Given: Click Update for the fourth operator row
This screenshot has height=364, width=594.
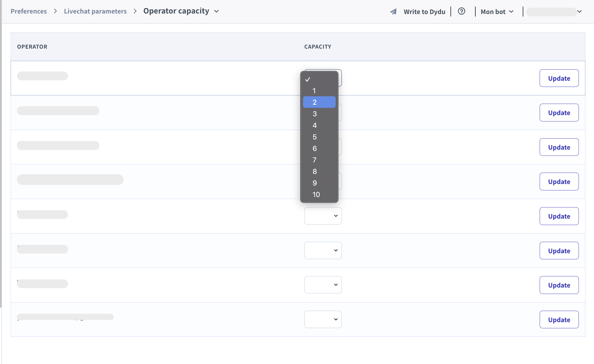Looking at the screenshot, I should pos(559,181).
